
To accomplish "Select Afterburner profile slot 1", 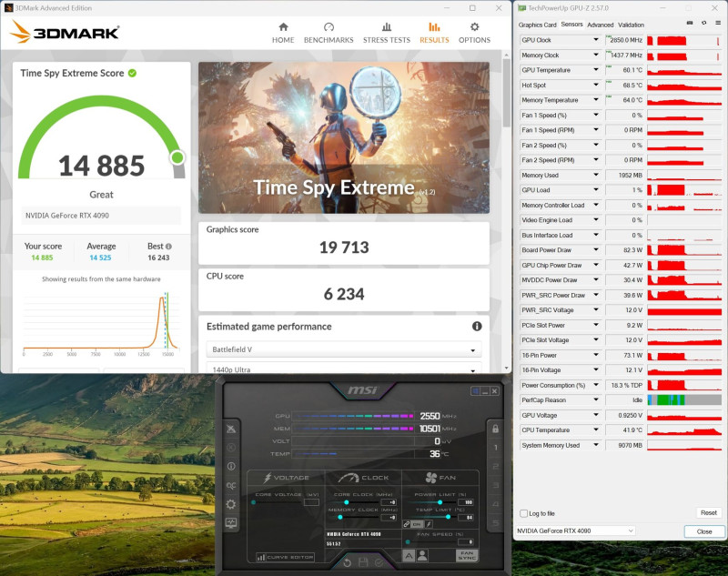I will point(495,448).
